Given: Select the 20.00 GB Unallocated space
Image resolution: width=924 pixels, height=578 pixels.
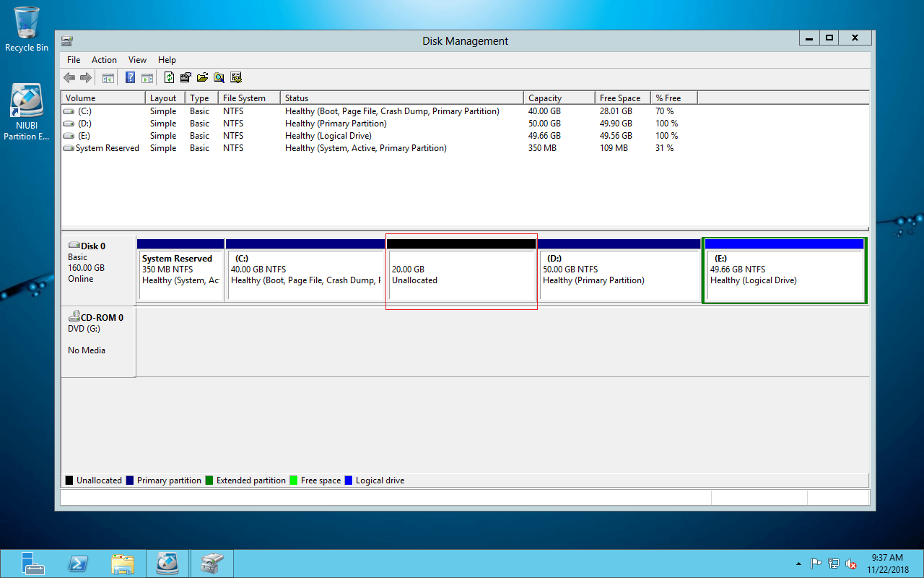Looking at the screenshot, I should coord(461,275).
